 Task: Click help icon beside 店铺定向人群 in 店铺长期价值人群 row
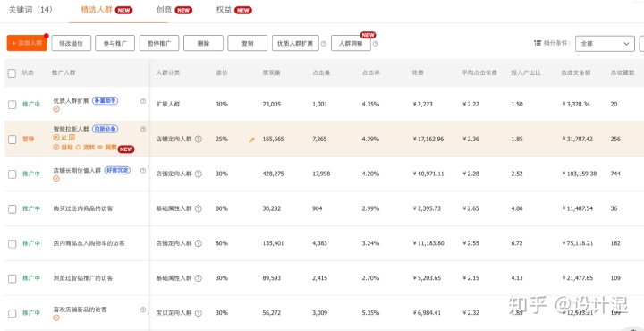click(x=199, y=174)
